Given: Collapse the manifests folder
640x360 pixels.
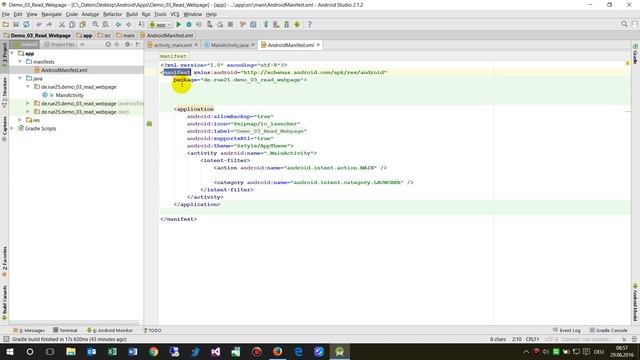Looking at the screenshot, I should [20, 62].
